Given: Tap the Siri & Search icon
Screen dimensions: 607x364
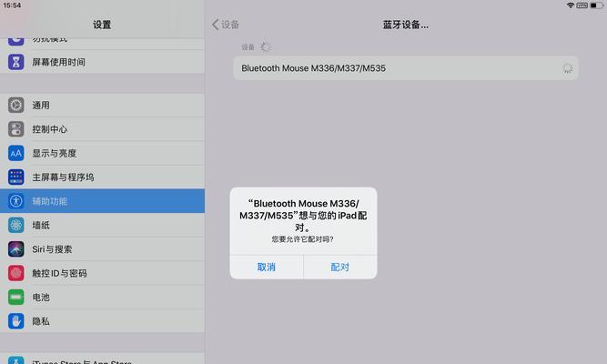Looking at the screenshot, I should 15,249.
